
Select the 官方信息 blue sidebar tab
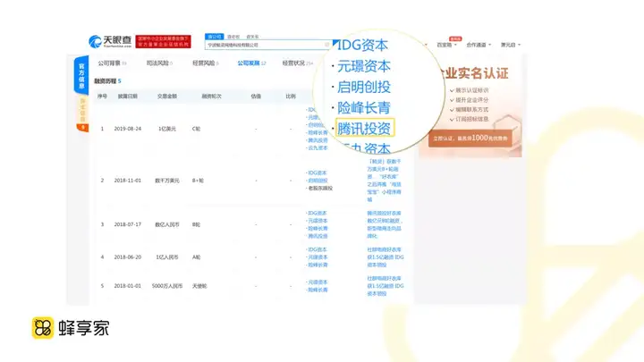click(x=81, y=75)
